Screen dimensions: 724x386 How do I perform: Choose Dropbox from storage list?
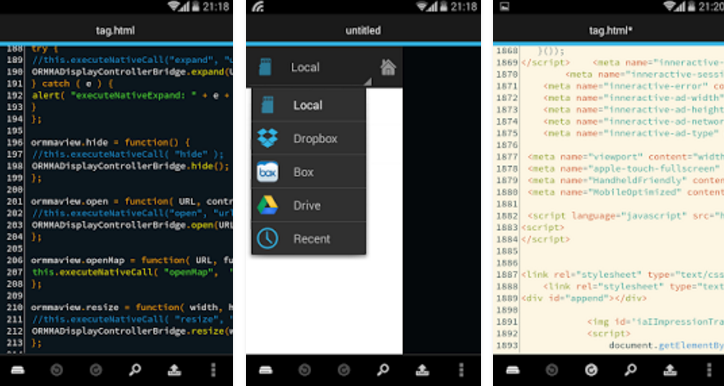pos(309,139)
